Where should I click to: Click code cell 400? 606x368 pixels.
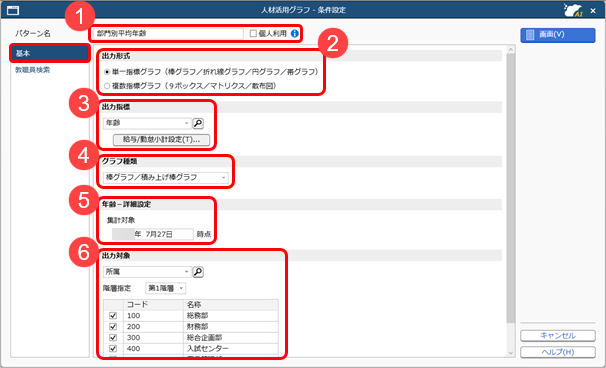click(153, 349)
